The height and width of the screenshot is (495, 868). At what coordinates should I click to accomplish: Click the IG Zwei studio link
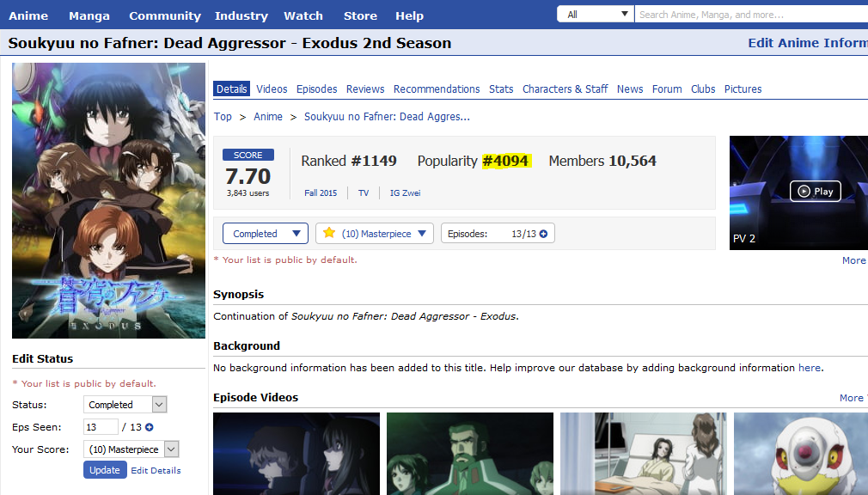405,193
